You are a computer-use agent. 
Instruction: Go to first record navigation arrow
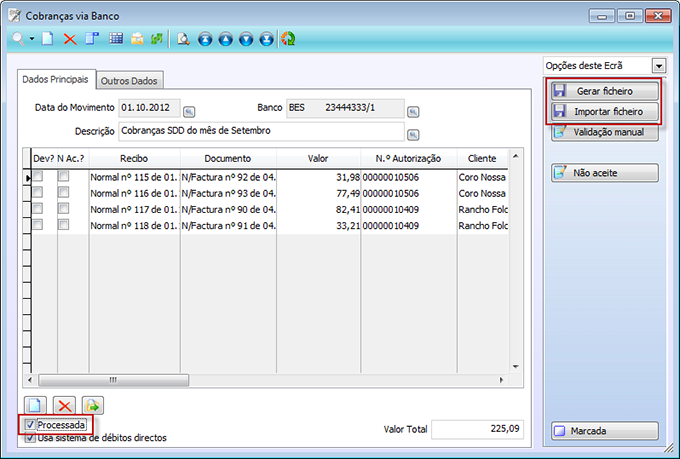[204, 39]
